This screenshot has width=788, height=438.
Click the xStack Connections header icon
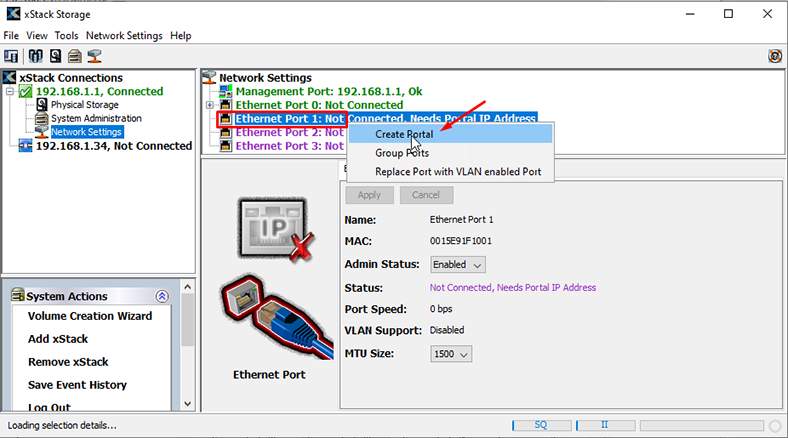click(x=10, y=77)
